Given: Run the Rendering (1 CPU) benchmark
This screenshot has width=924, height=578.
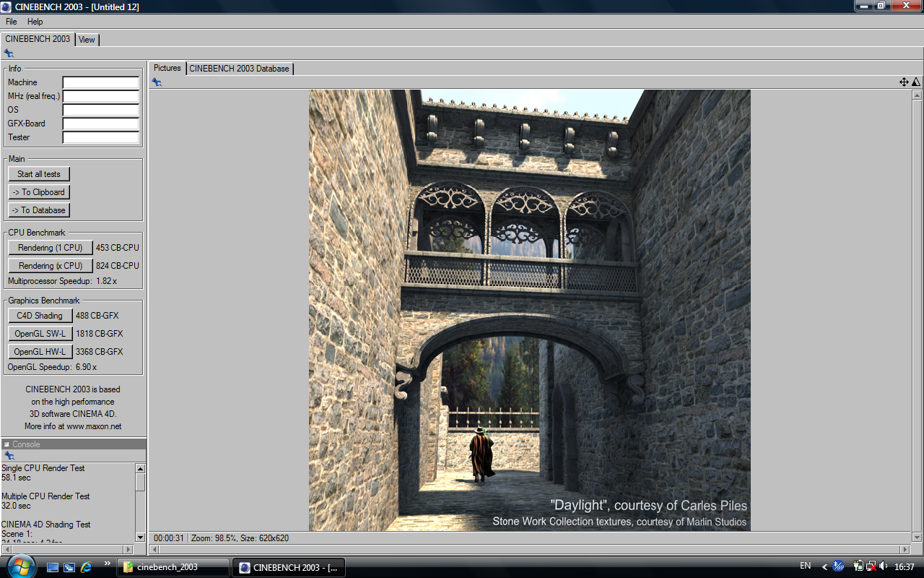Looking at the screenshot, I should point(51,248).
